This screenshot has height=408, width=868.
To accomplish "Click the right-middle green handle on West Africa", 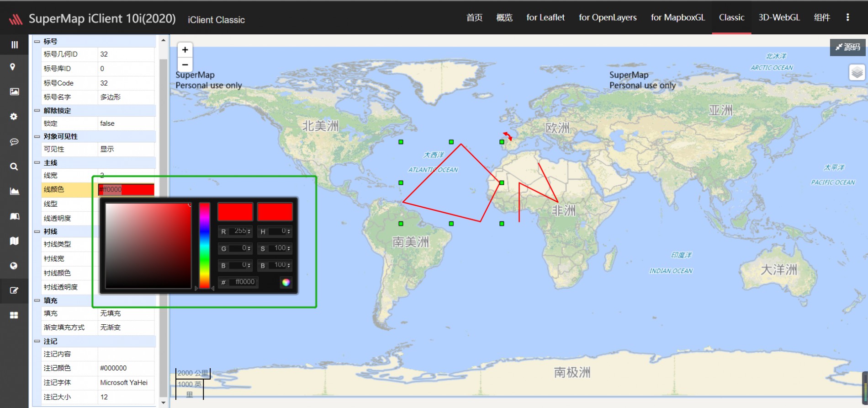I will pos(502,183).
